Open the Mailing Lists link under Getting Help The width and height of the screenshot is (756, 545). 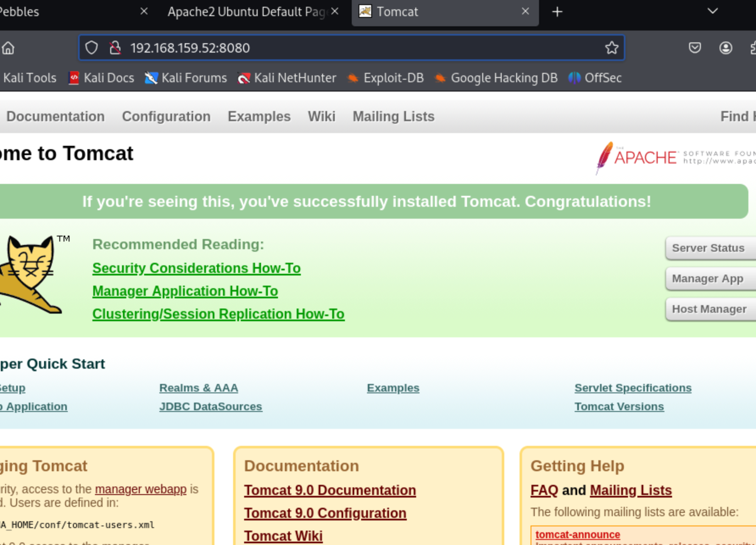pos(631,490)
